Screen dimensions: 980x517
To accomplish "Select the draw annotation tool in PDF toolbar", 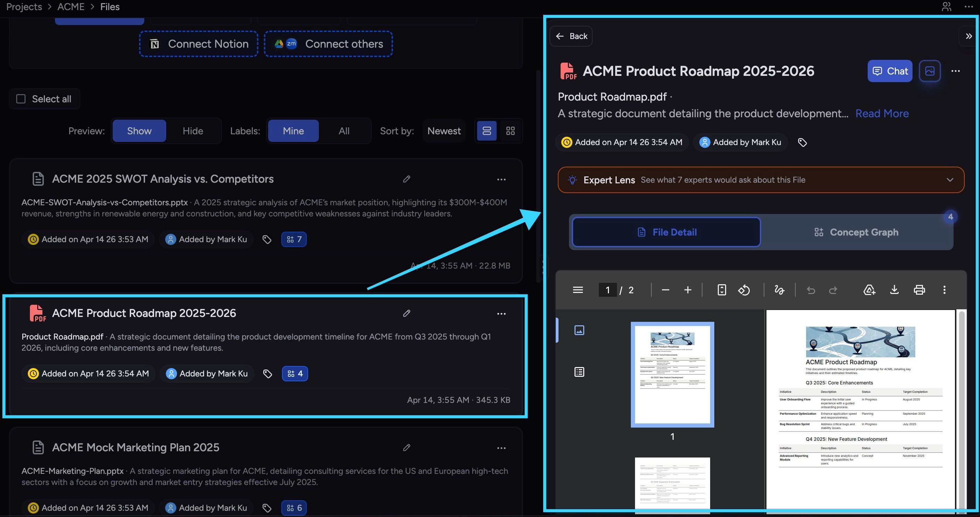I will click(x=779, y=290).
